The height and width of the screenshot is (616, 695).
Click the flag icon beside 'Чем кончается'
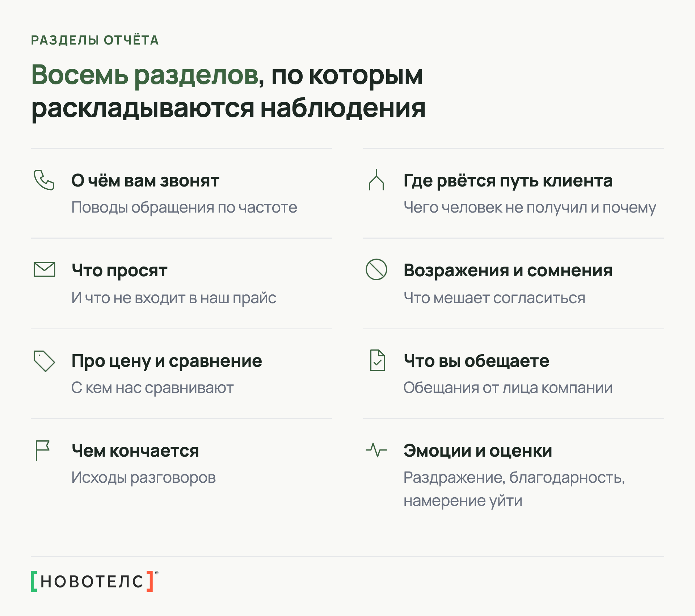(x=42, y=450)
